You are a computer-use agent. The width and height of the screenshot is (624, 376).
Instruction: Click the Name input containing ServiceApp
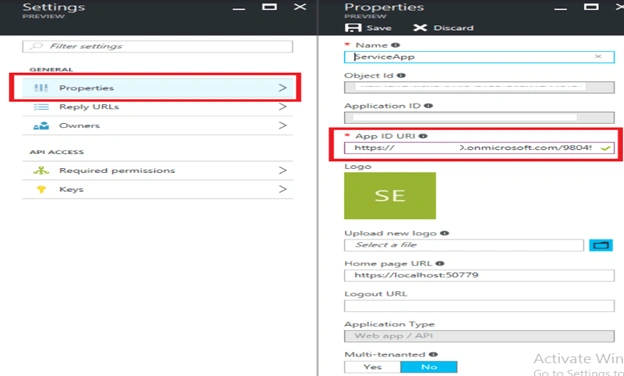[x=479, y=57]
